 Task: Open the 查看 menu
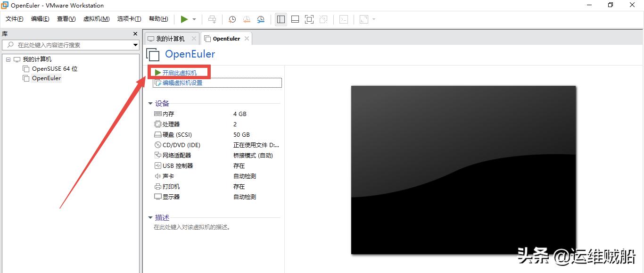click(x=66, y=19)
